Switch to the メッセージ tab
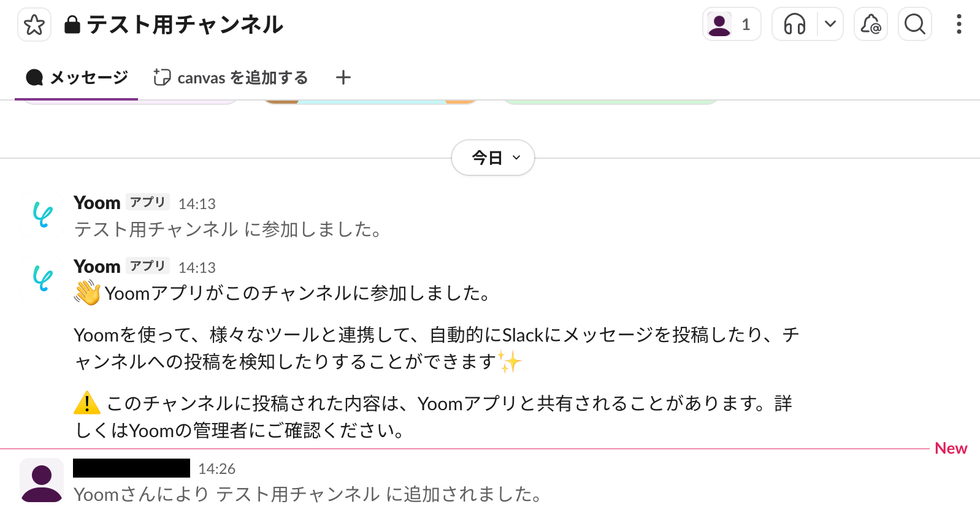This screenshot has width=980, height=515. point(77,78)
